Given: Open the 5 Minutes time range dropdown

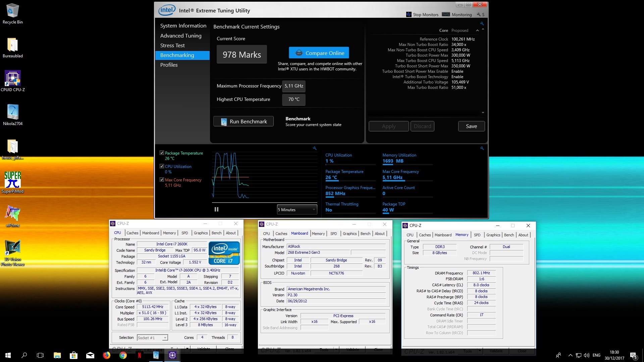Looking at the screenshot, I should pos(297,209).
